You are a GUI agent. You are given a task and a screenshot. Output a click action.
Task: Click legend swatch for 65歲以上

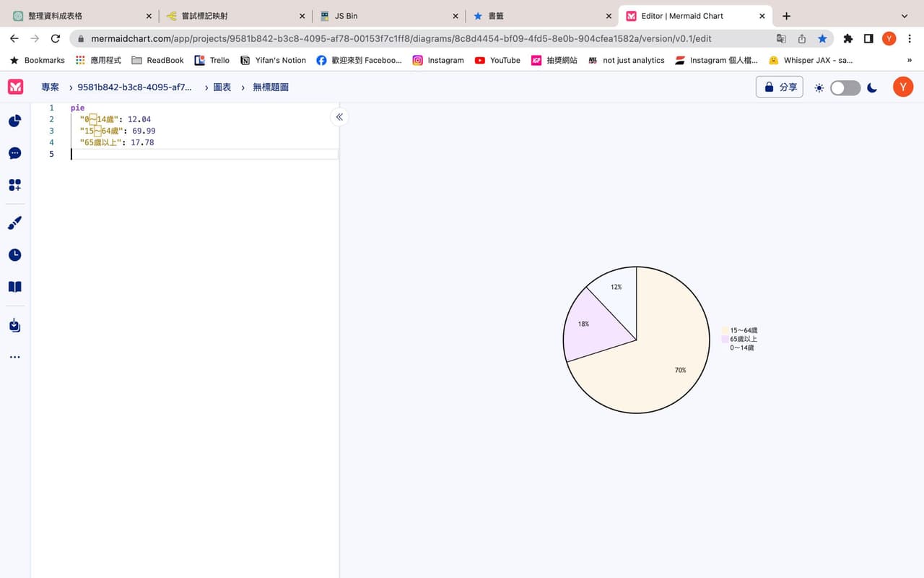click(725, 339)
